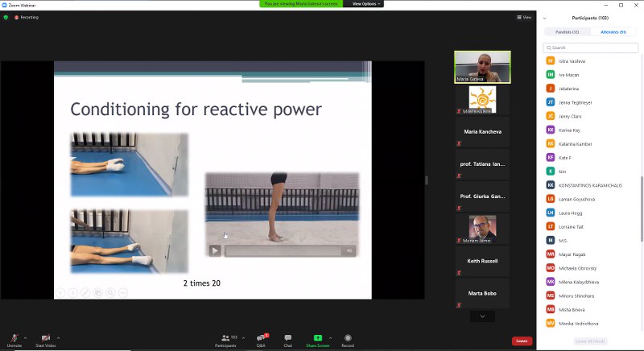644x351 pixels.
Task: Click the slideshow pen tool icon
Action: [x=85, y=293]
